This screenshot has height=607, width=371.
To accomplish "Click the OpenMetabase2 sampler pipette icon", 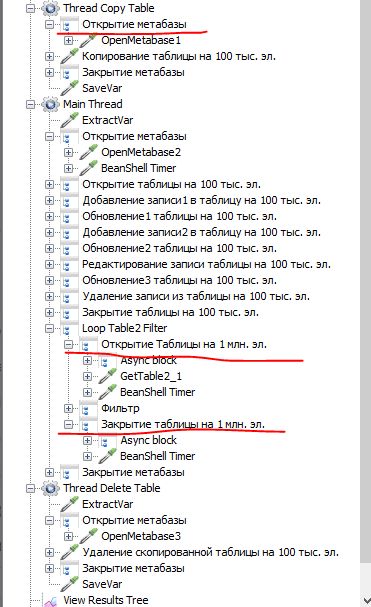I will click(88, 152).
